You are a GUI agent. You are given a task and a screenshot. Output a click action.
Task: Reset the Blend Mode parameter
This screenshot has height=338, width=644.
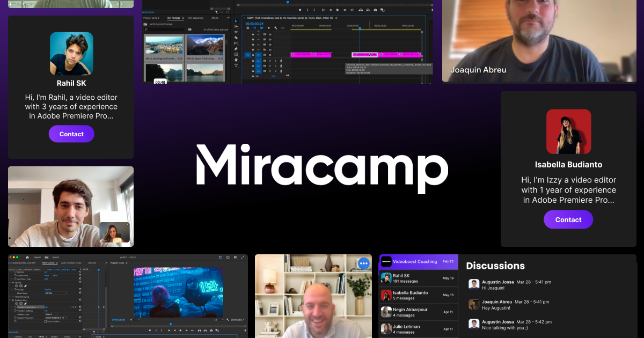[x=80, y=293]
